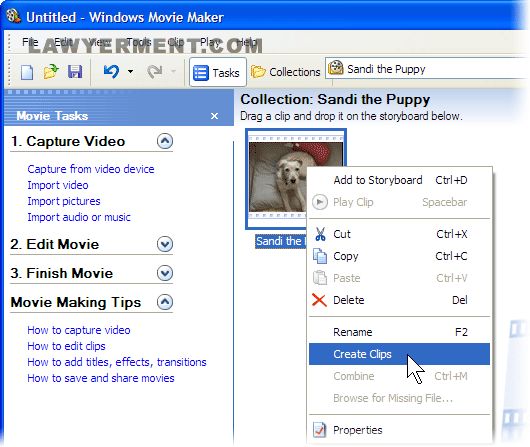
Task: Choose Cut in the context menu
Action: [399, 234]
